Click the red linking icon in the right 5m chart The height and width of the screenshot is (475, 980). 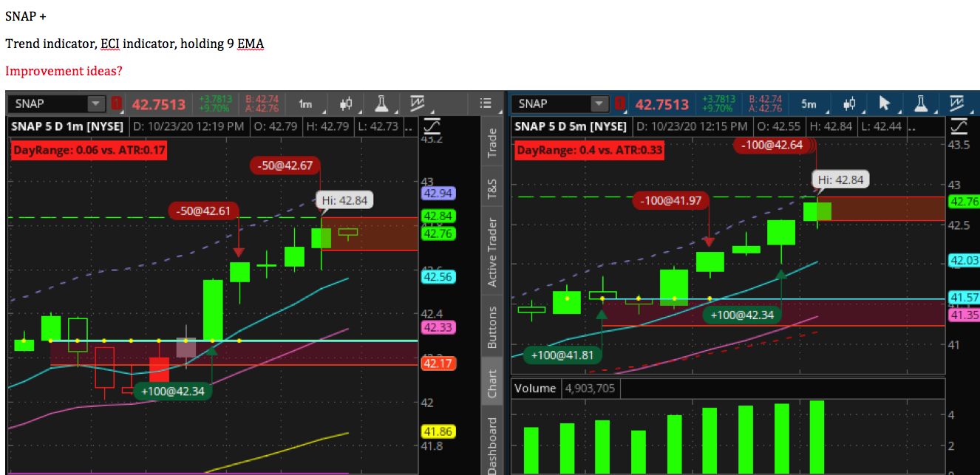(x=619, y=104)
